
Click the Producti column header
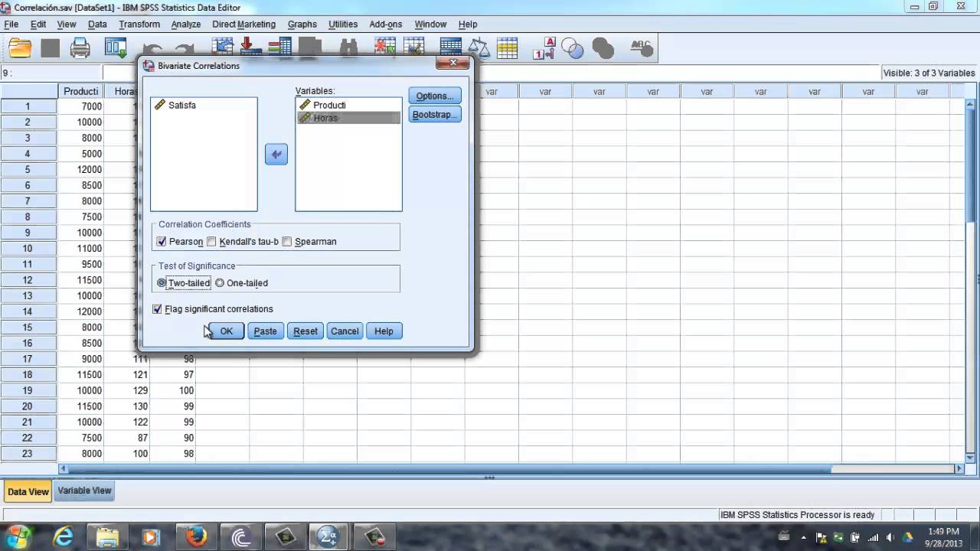coord(80,91)
